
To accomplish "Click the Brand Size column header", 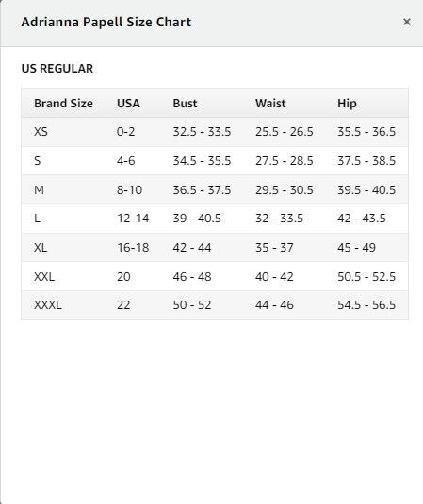I will 63,104.
